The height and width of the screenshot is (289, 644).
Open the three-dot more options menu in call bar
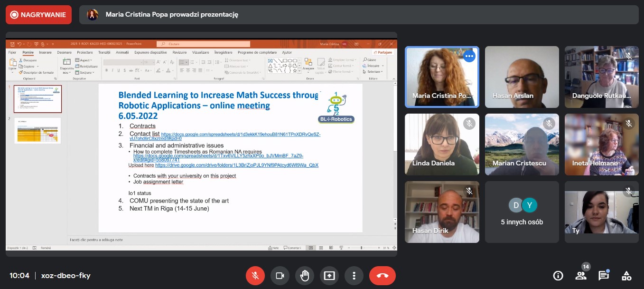[x=354, y=276]
